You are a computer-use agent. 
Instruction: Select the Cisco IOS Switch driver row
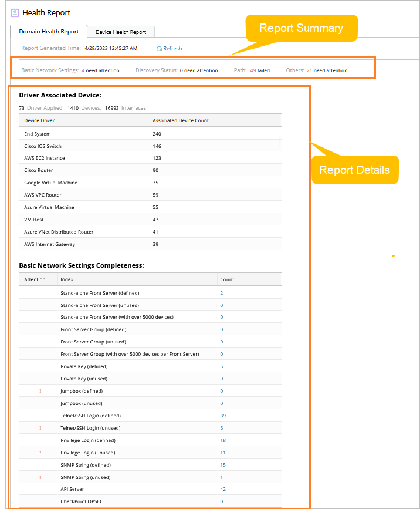(x=43, y=146)
